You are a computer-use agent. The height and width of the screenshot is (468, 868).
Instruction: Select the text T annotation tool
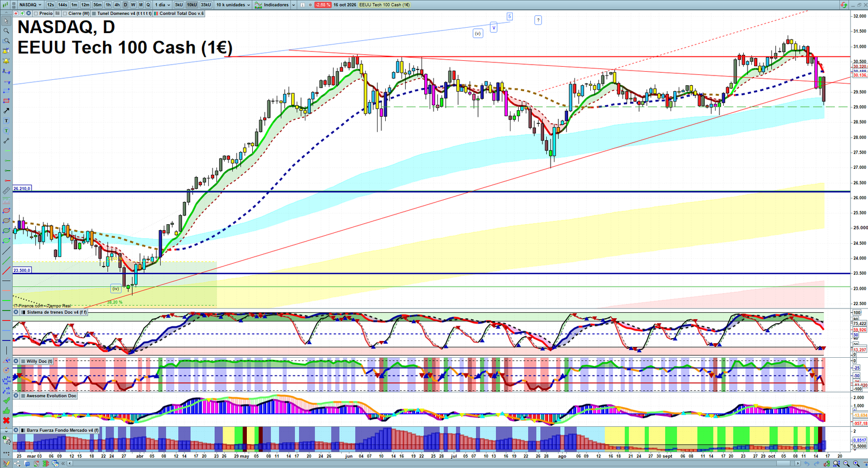pyautogui.click(x=6, y=121)
